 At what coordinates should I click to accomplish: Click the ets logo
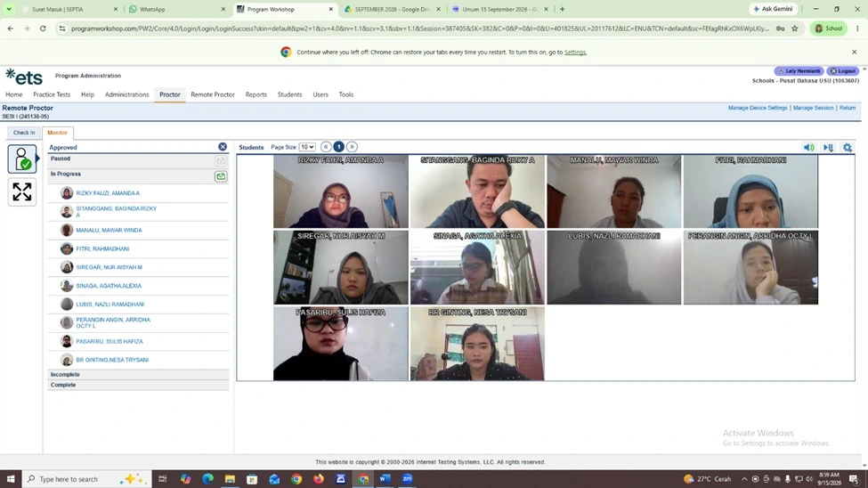tap(24, 77)
